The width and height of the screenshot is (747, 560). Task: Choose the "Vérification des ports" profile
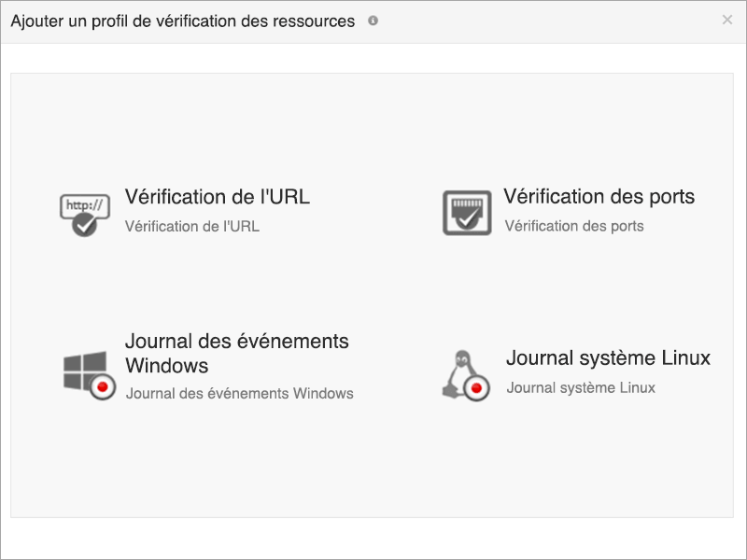(x=601, y=197)
